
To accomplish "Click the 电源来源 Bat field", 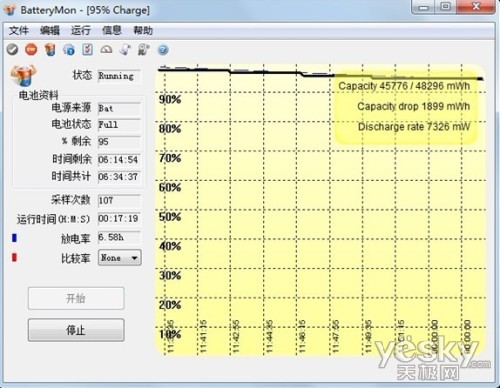I will 119,109.
